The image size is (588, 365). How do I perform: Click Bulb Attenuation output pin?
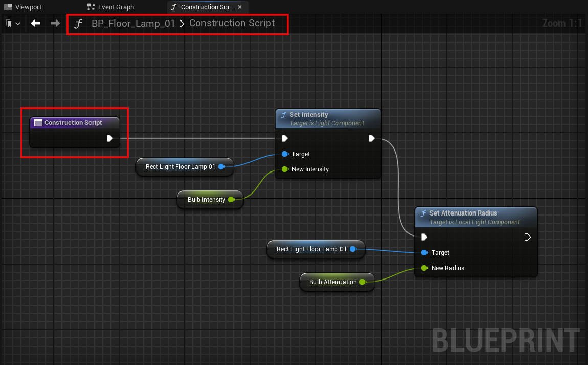(363, 282)
